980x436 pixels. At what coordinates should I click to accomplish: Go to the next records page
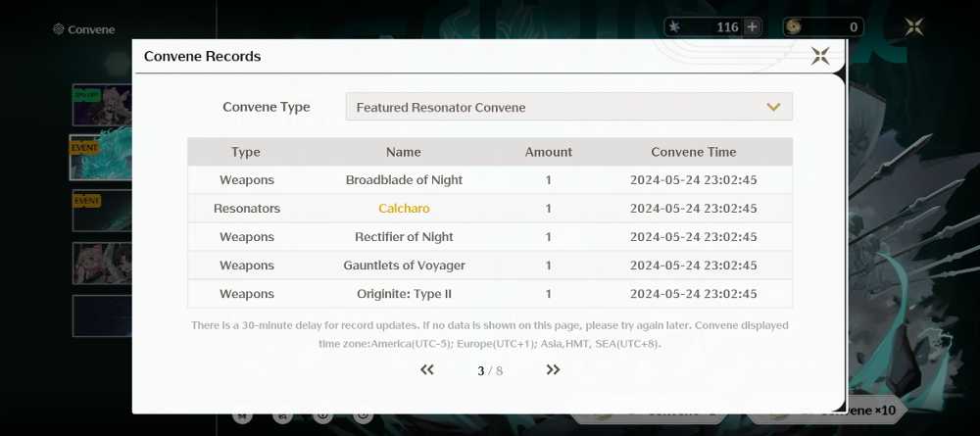coord(553,369)
